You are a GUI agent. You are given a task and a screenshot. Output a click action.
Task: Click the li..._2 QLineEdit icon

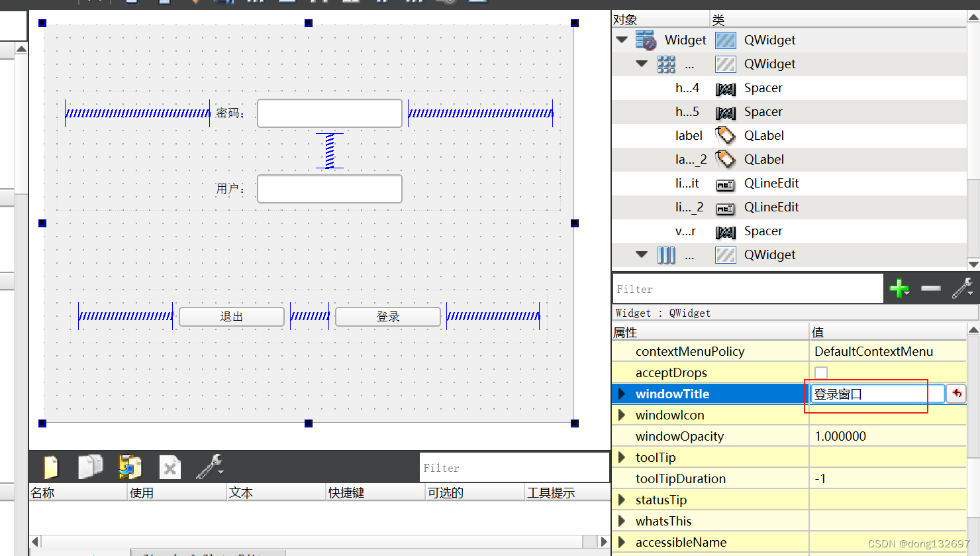coord(725,209)
